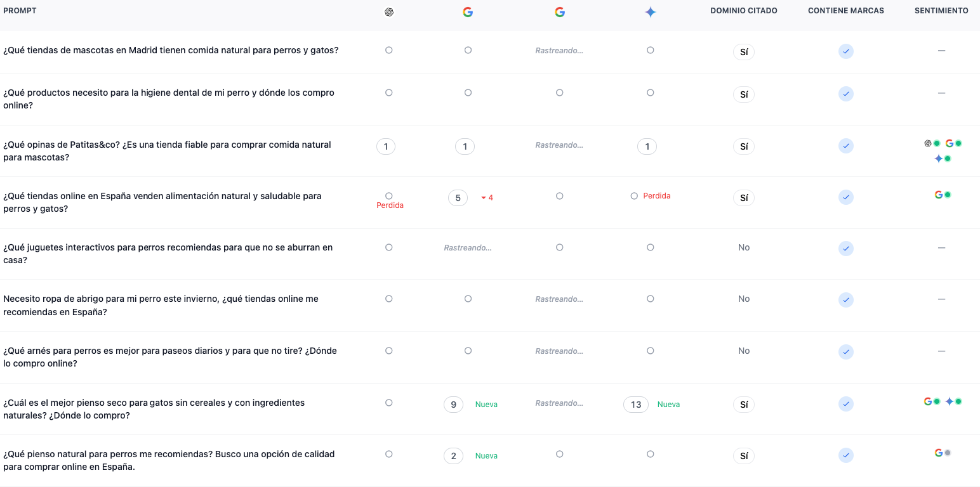
Task: Click the 'Nueva' label next to rank 2
Action: point(486,456)
